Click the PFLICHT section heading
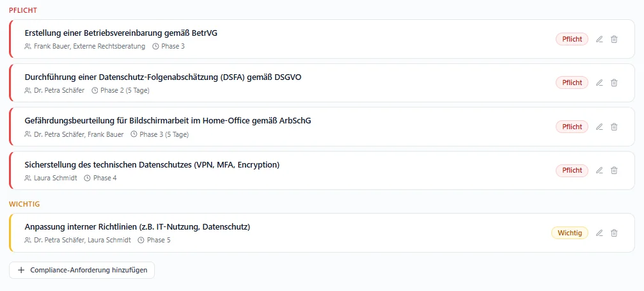 coord(22,10)
